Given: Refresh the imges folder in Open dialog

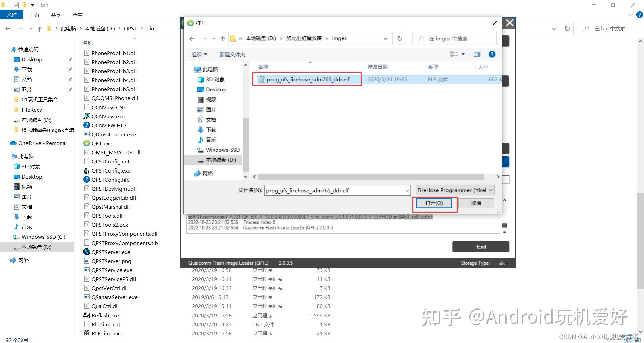Looking at the screenshot, I should tap(400, 39).
